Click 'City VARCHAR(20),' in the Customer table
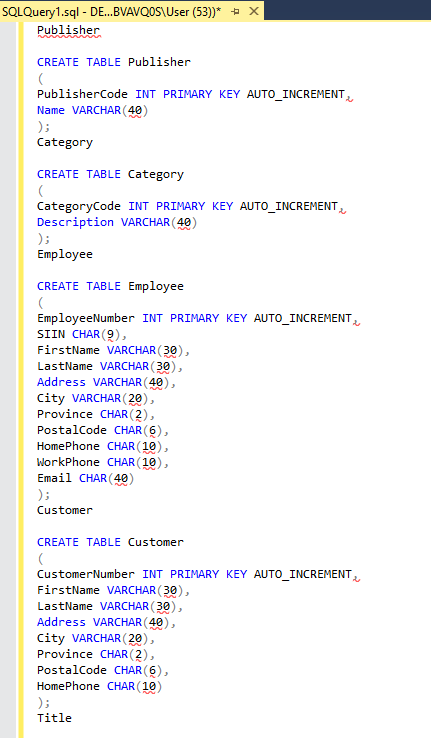 pyautogui.click(x=96, y=638)
